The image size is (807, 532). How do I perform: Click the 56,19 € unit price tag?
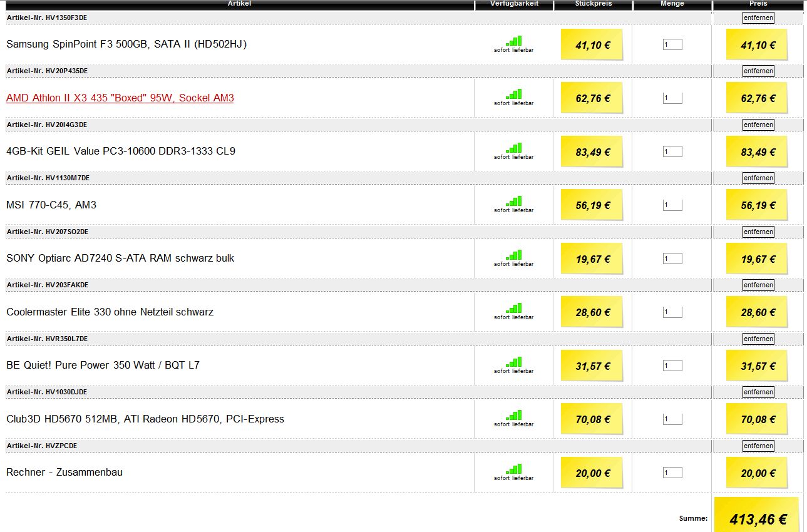(592, 205)
